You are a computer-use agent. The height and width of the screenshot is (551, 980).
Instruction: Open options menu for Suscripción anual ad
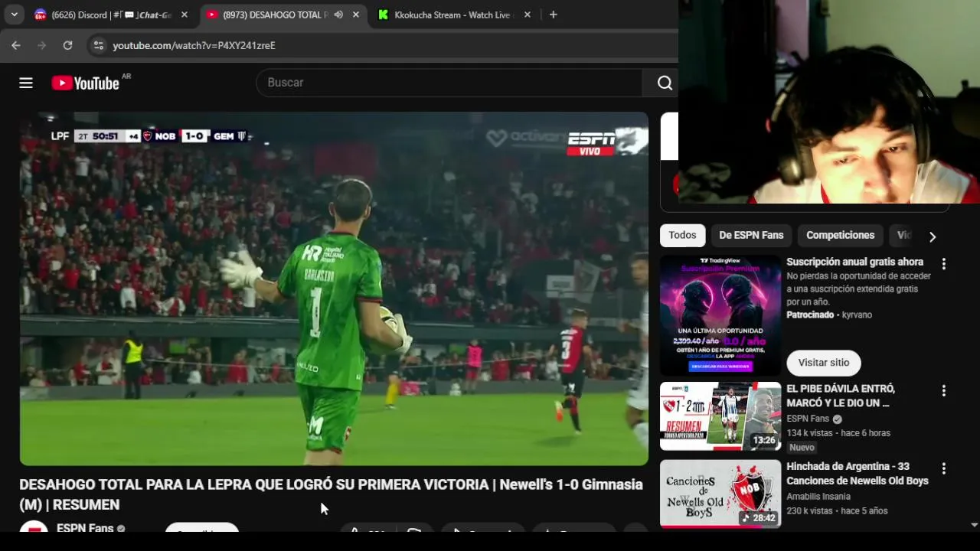(x=943, y=263)
